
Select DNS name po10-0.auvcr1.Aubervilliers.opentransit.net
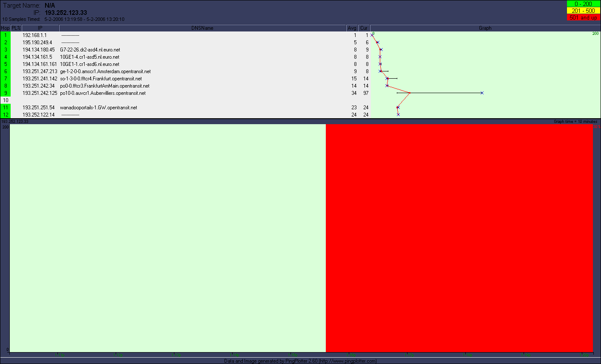103,93
